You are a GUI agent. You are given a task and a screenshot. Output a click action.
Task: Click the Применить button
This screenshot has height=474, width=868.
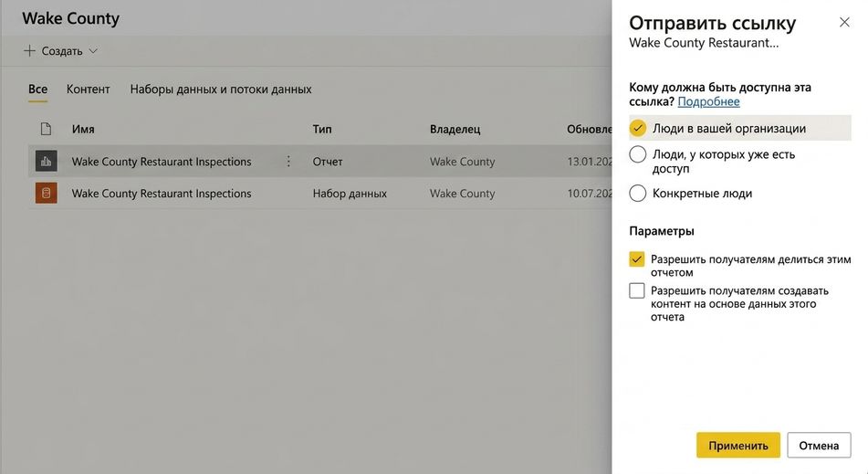tap(737, 445)
